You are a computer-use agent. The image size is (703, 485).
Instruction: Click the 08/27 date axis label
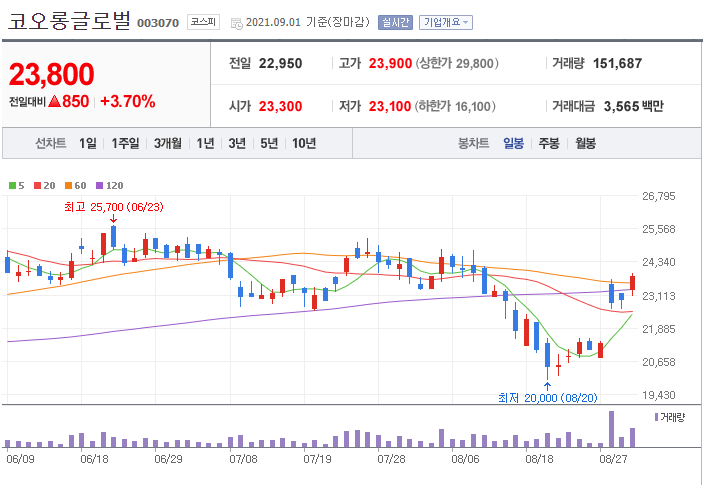coord(613,459)
